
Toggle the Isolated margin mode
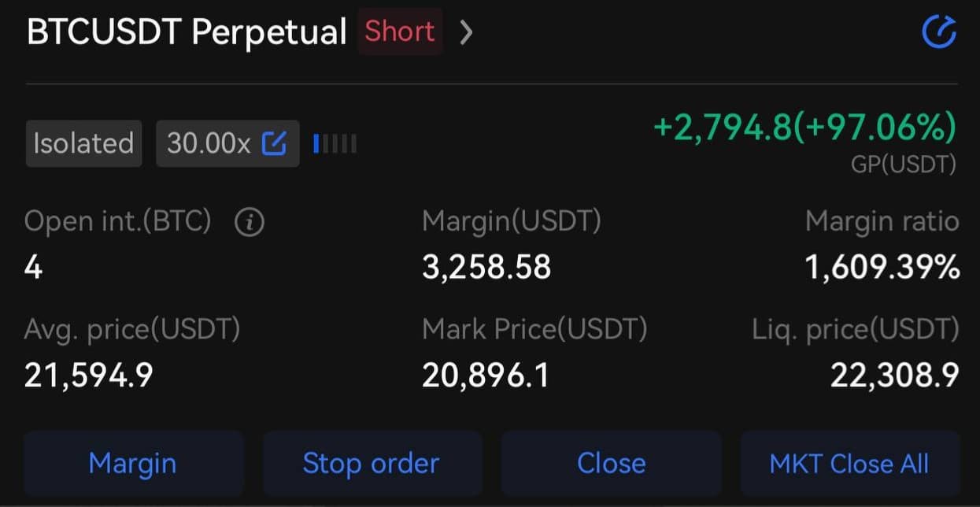pyautogui.click(x=83, y=143)
